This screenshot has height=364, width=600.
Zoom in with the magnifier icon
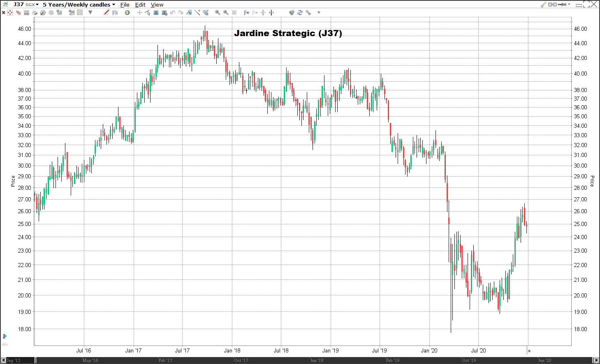[x=218, y=12]
